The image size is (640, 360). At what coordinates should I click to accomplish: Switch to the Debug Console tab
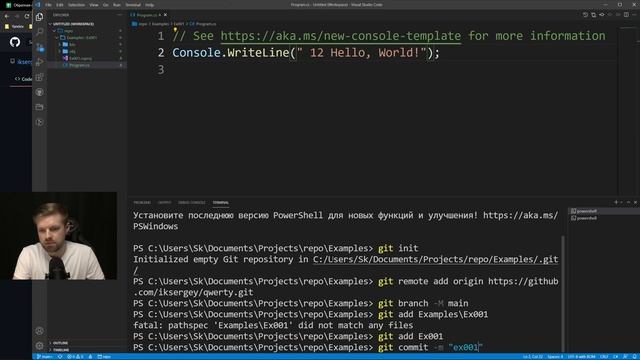coord(192,202)
